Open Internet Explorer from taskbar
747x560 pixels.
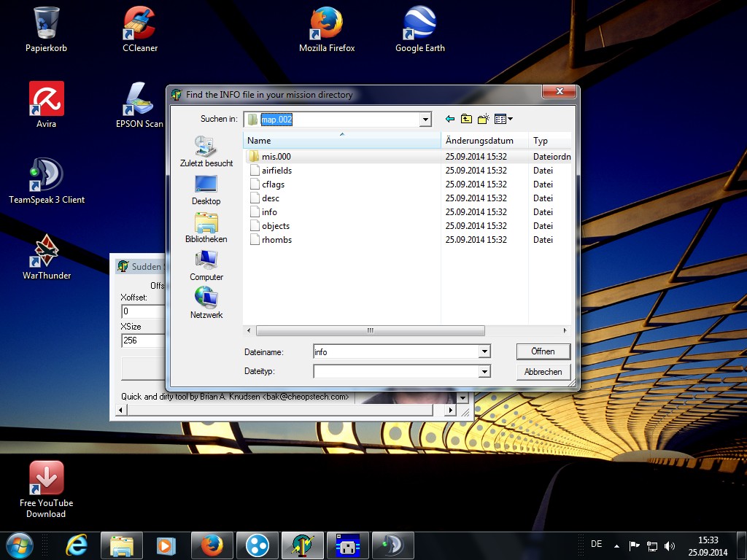[77, 545]
